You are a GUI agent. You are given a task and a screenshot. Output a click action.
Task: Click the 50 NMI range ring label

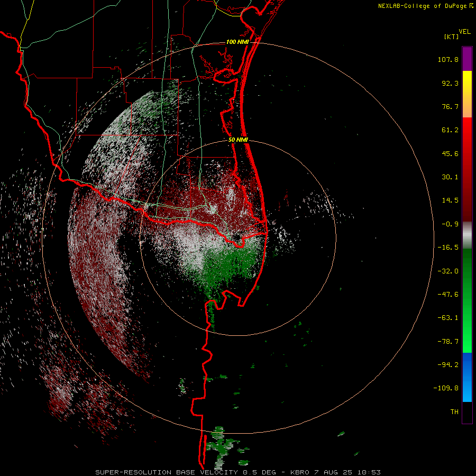coord(238,140)
